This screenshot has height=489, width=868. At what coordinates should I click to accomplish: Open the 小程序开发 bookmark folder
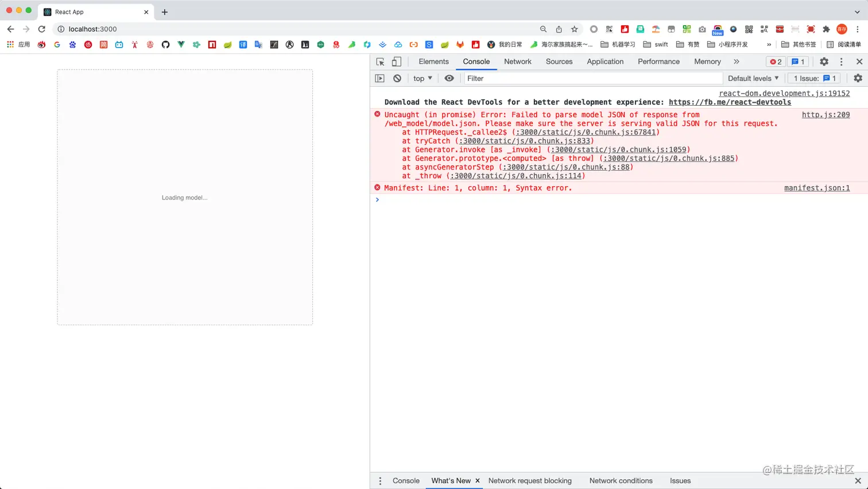tap(727, 44)
